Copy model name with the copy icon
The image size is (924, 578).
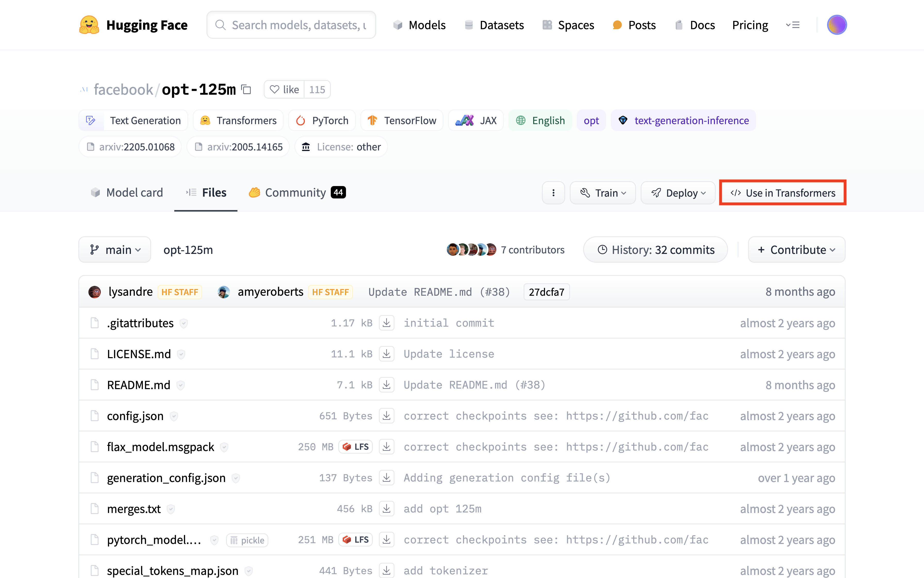(x=246, y=90)
